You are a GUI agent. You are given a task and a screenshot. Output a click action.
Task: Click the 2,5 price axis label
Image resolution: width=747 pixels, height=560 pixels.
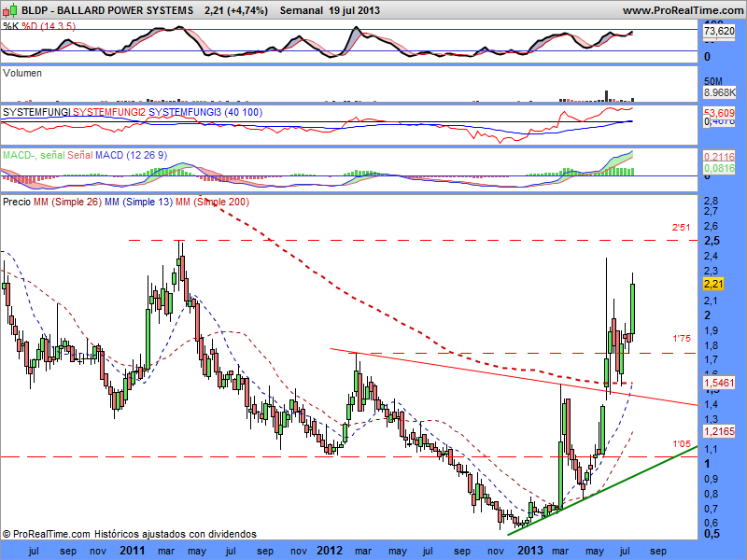coord(712,241)
